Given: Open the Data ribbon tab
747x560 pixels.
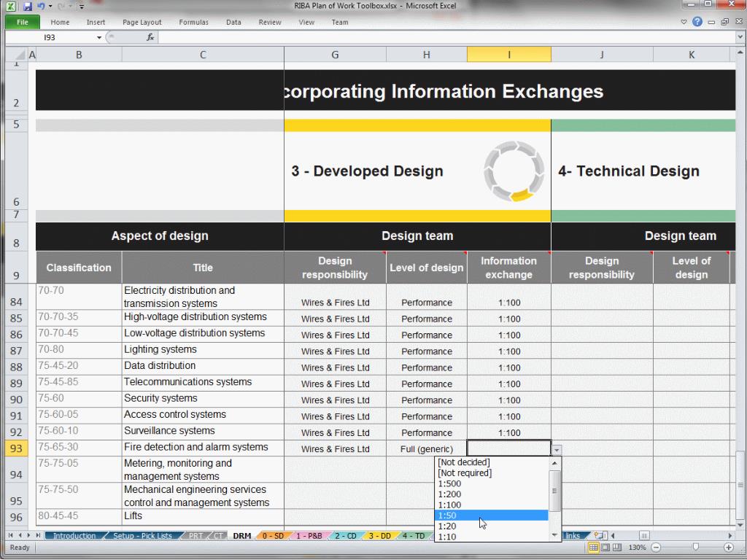Looking at the screenshot, I should pyautogui.click(x=233, y=22).
